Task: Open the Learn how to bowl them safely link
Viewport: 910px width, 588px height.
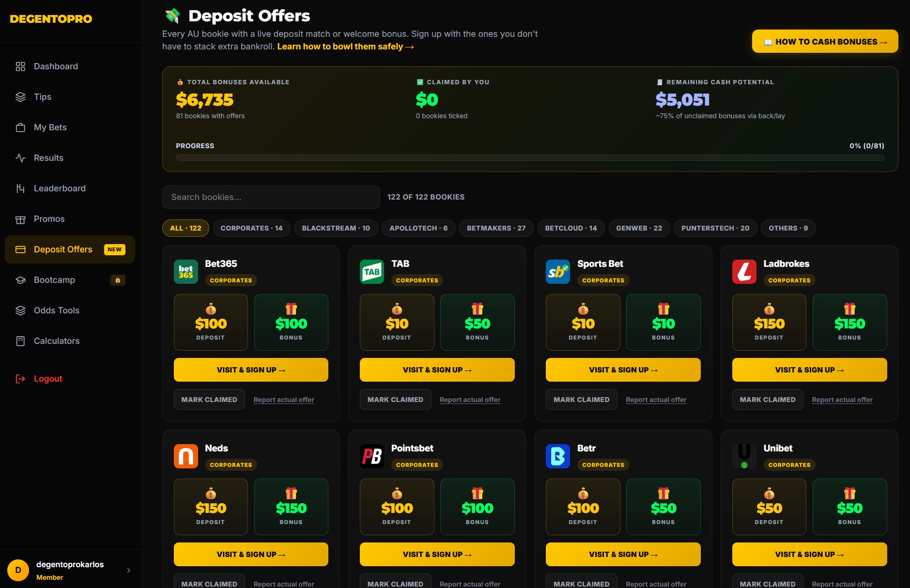Action: click(344, 46)
